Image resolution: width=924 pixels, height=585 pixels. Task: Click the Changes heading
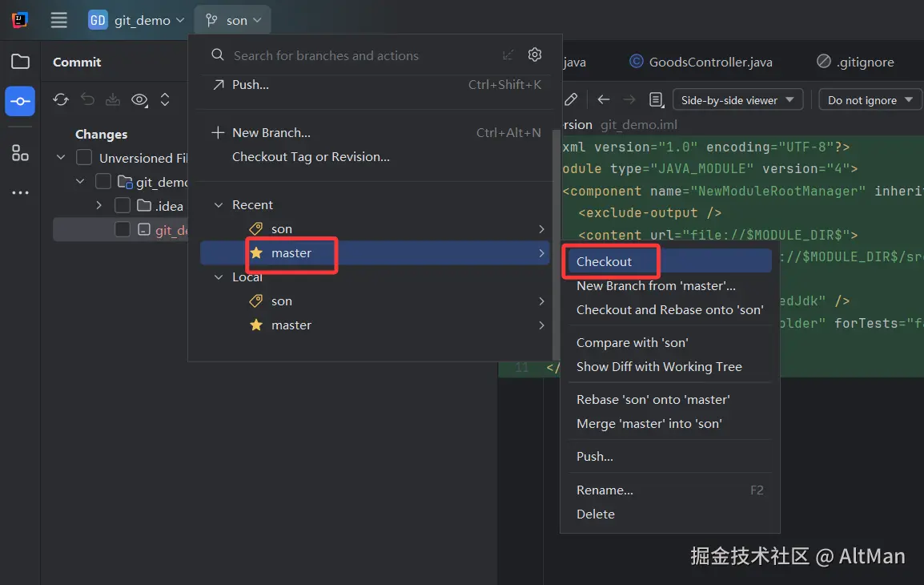click(102, 135)
